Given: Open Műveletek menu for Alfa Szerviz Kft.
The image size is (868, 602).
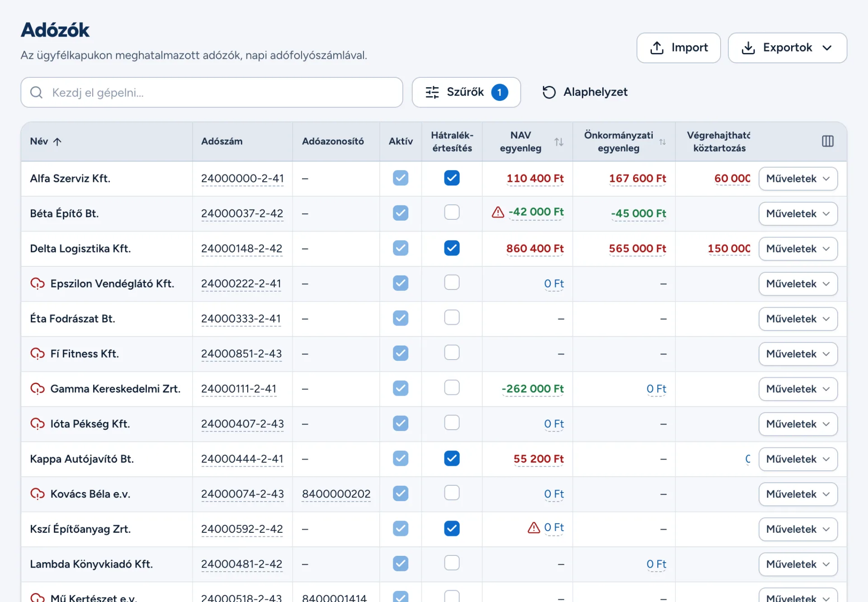Looking at the screenshot, I should [x=798, y=179].
